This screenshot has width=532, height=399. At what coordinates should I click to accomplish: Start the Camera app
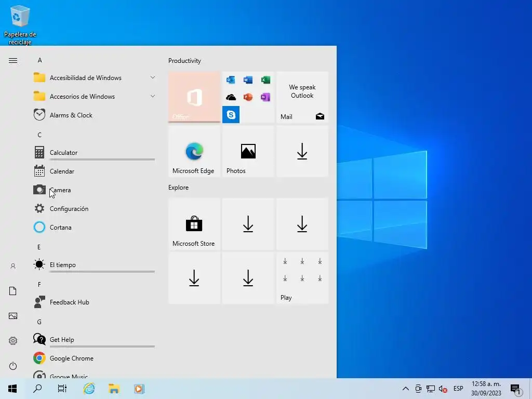pyautogui.click(x=95, y=190)
